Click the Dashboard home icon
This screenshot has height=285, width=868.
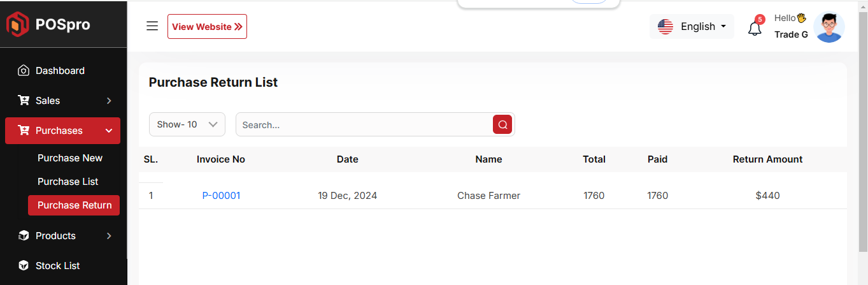click(24, 71)
